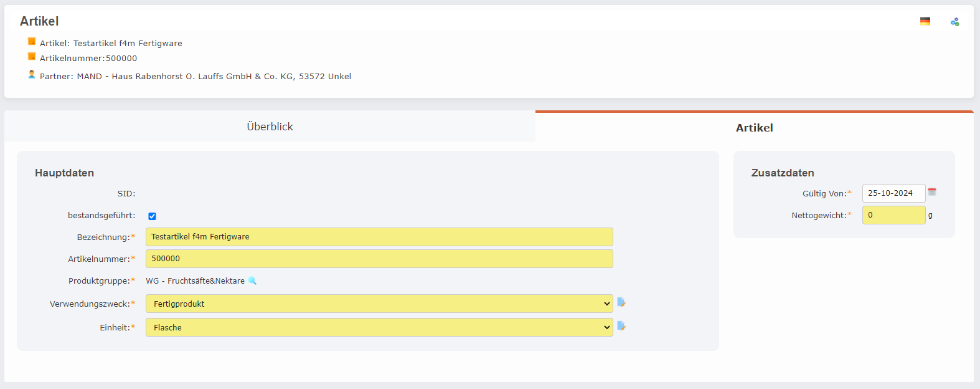Expand the Fertigprodukt selection list
The image size is (980, 389).
pyautogui.click(x=607, y=304)
